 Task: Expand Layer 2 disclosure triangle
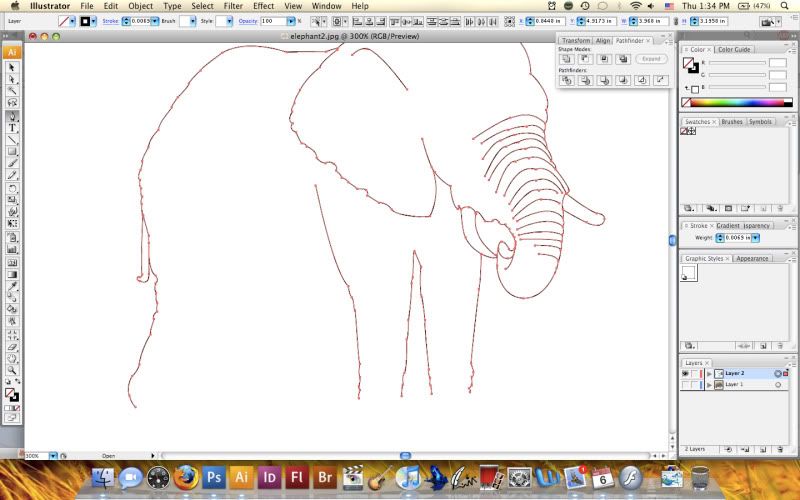tap(709, 373)
